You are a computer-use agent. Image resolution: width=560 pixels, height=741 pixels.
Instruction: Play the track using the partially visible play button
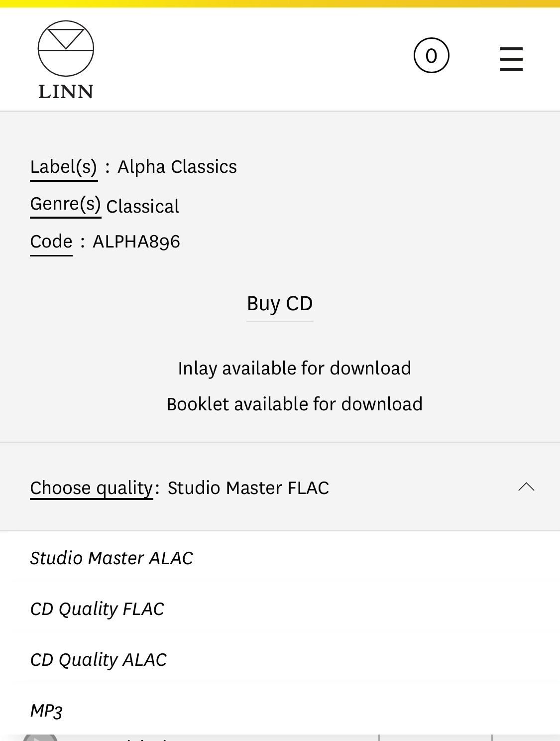pyautogui.click(x=40, y=737)
